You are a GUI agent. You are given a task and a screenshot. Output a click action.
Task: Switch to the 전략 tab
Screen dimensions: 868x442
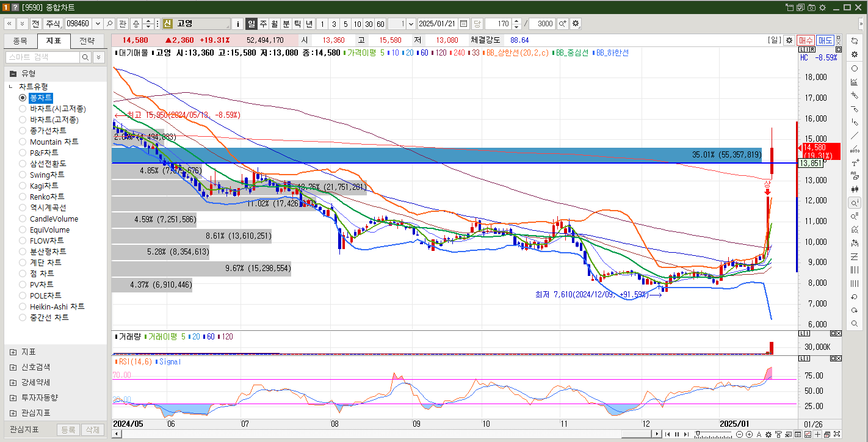tap(87, 42)
